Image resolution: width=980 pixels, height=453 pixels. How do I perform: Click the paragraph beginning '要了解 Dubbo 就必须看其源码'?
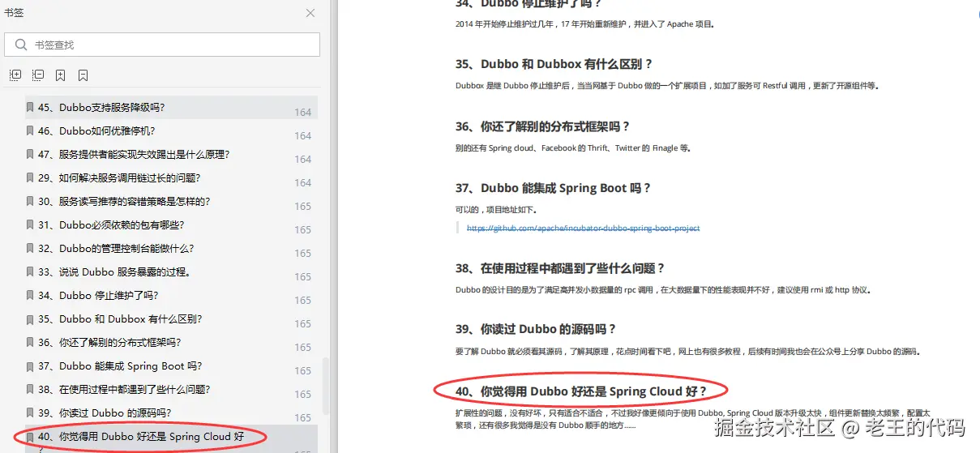687,352
